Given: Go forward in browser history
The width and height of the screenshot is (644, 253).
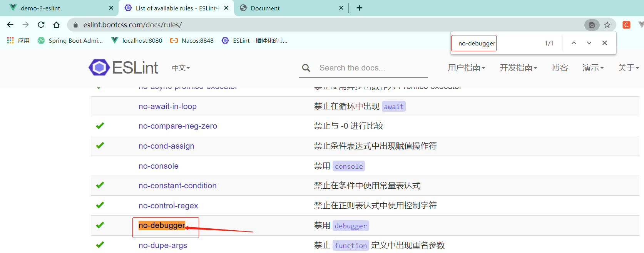Looking at the screenshot, I should click(26, 25).
